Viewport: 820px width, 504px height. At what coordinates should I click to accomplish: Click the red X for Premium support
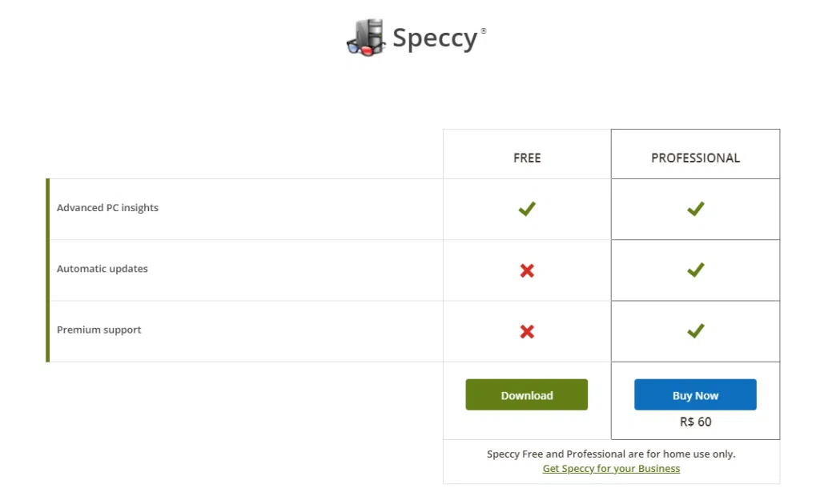click(526, 331)
